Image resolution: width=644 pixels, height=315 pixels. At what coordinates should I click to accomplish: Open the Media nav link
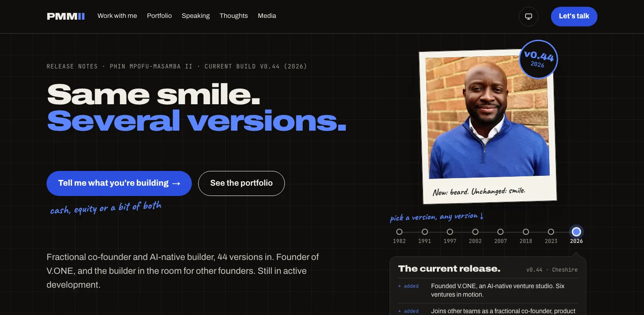[x=267, y=16]
